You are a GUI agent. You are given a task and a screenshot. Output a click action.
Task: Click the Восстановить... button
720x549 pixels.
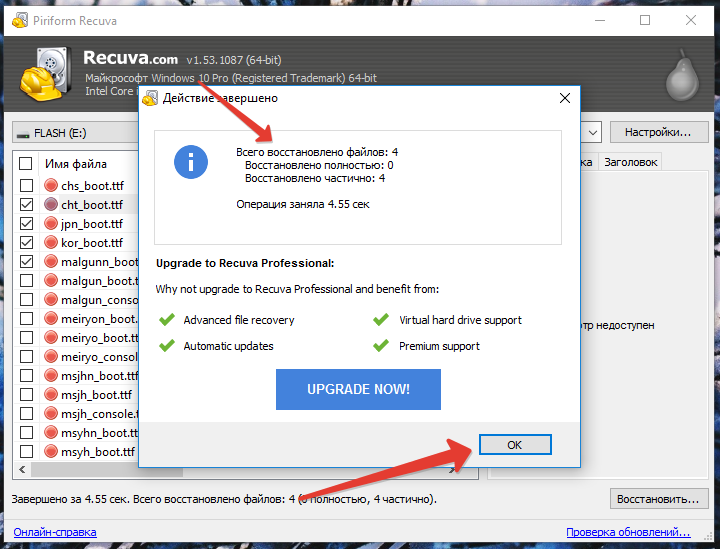click(x=658, y=499)
